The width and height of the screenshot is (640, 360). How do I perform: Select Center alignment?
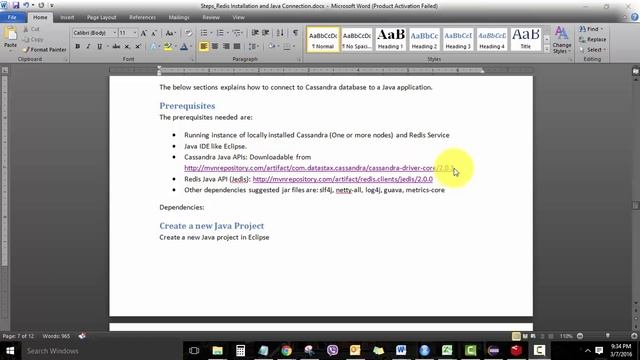coord(215,47)
